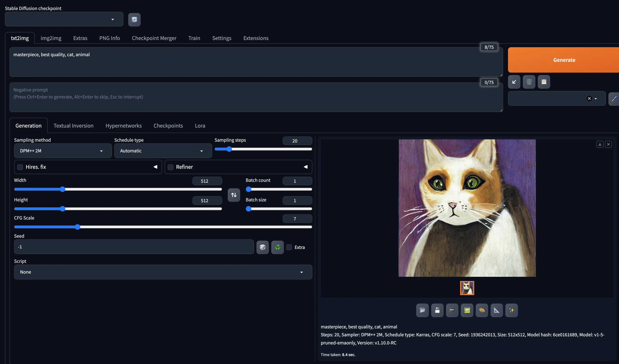Adjust the Height slider
Viewport: 619px width, 364px height.
point(118,209)
